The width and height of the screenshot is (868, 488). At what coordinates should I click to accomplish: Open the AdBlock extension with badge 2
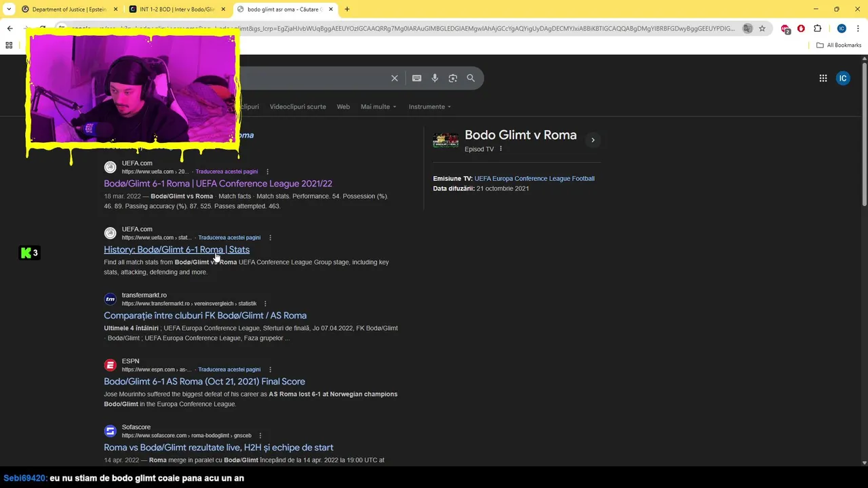coord(785,28)
